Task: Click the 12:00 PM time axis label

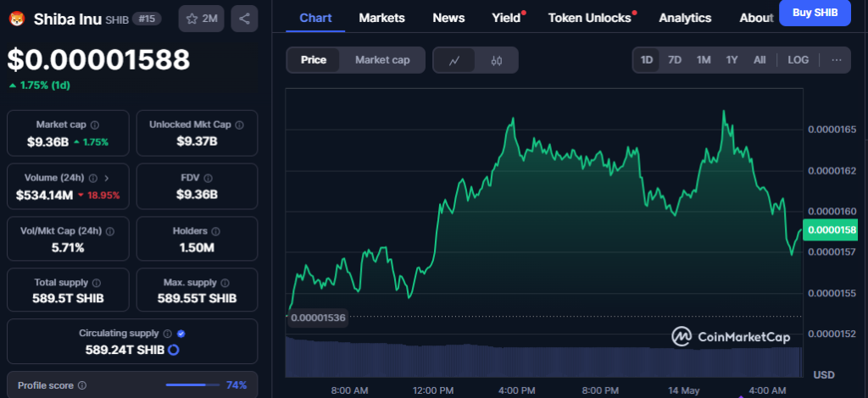Action: [433, 390]
